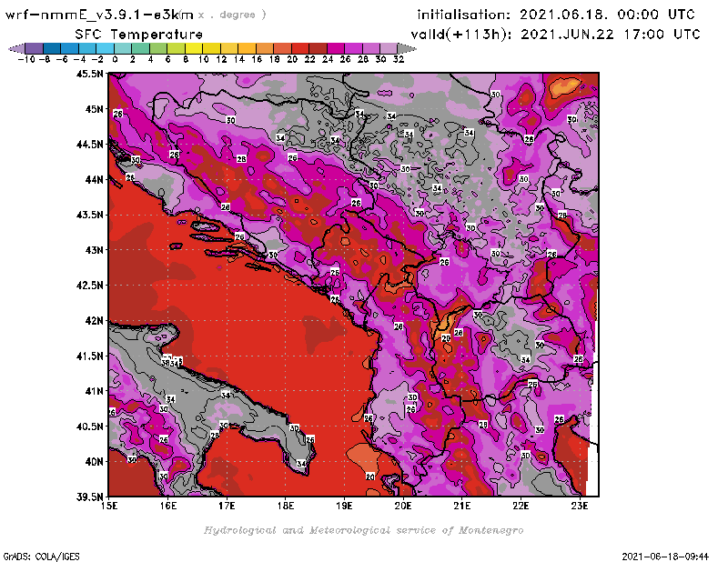Click the '40.5N' latitude axis label
Screen dimensions: 728x562
[x=89, y=427]
